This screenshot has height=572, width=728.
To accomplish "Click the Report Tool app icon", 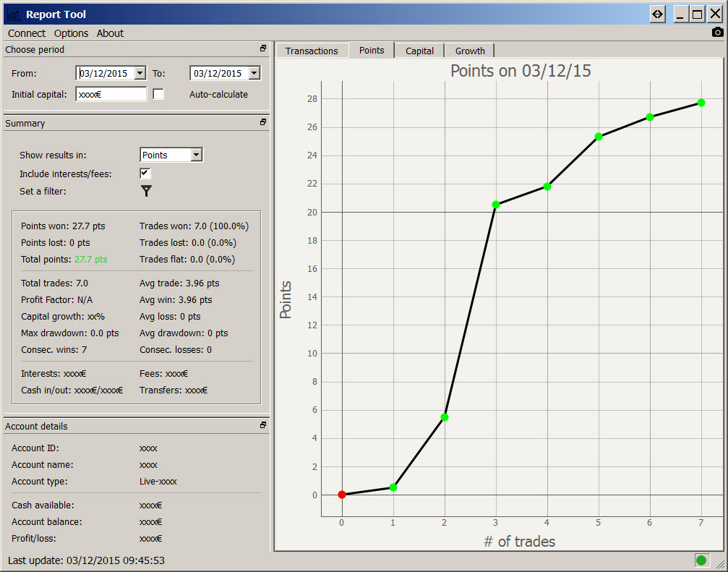I will 13,14.
